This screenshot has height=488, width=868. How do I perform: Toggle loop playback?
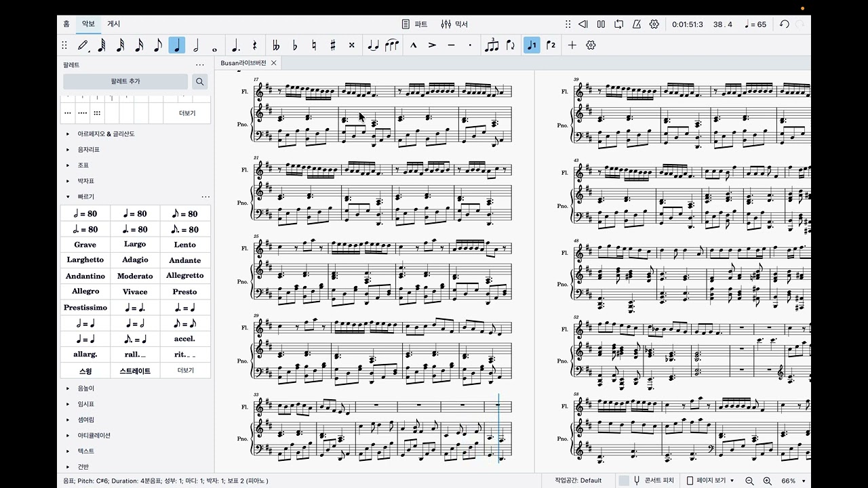coord(618,24)
